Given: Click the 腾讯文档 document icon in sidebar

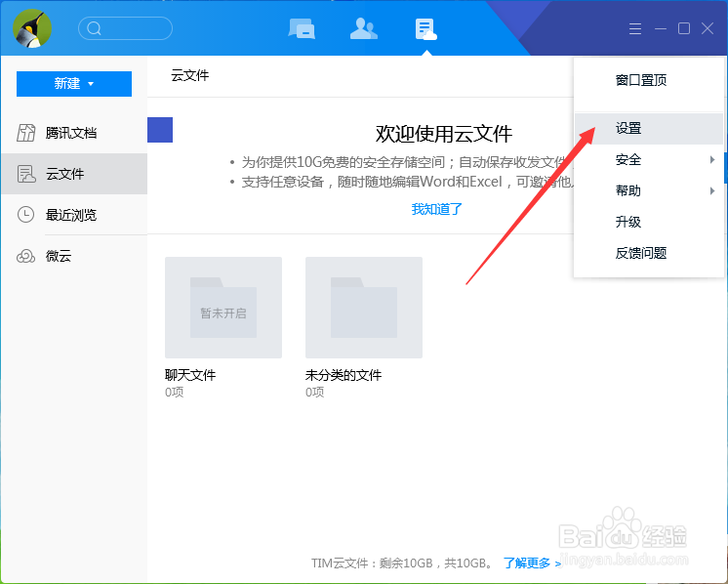Looking at the screenshot, I should (26, 133).
